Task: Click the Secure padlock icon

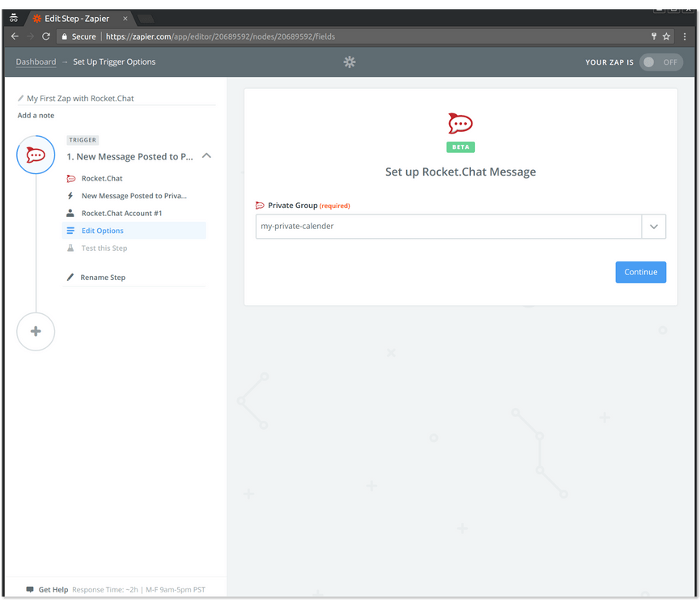Action: click(64, 36)
